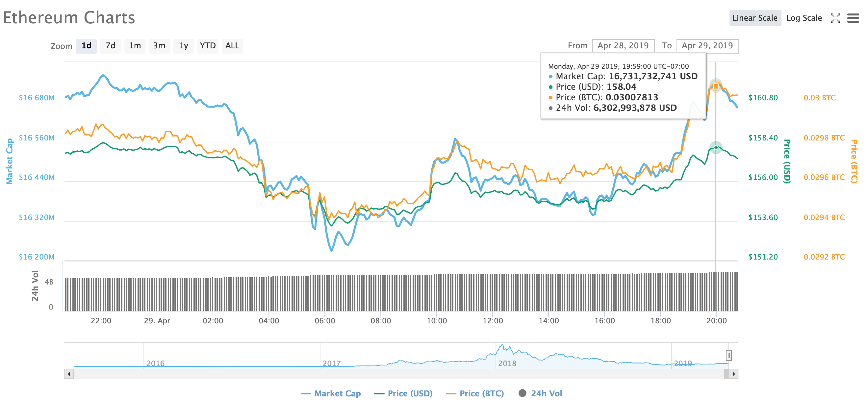Toggle Price (BTC) series in legend
The height and width of the screenshot is (400, 868).
click(475, 393)
